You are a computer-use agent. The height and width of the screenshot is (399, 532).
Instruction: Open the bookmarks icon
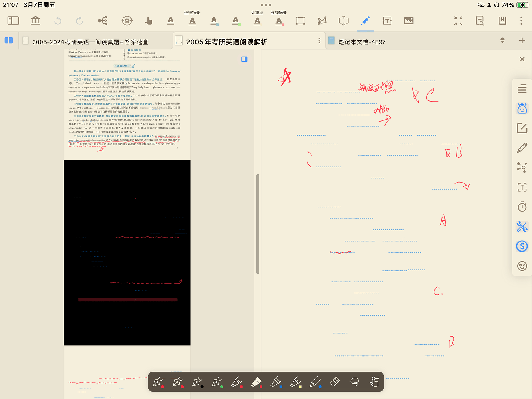coord(502,21)
